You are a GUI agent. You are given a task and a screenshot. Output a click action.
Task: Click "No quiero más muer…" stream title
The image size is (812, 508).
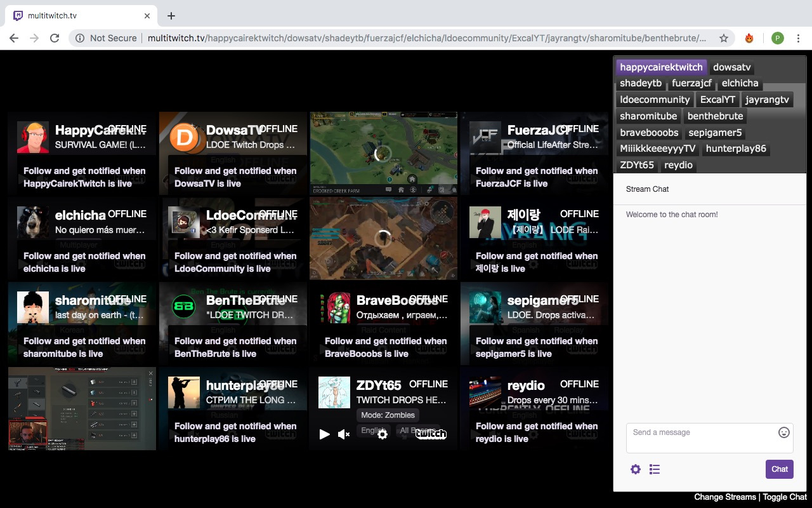[x=100, y=230]
